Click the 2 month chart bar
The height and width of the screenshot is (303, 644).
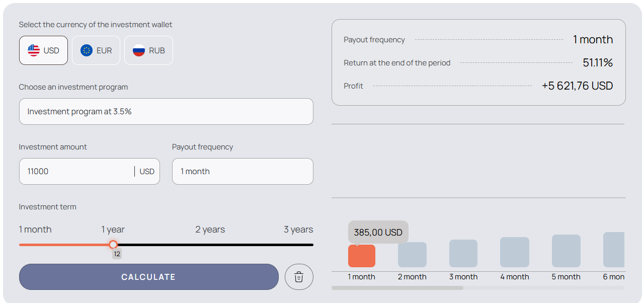click(412, 255)
